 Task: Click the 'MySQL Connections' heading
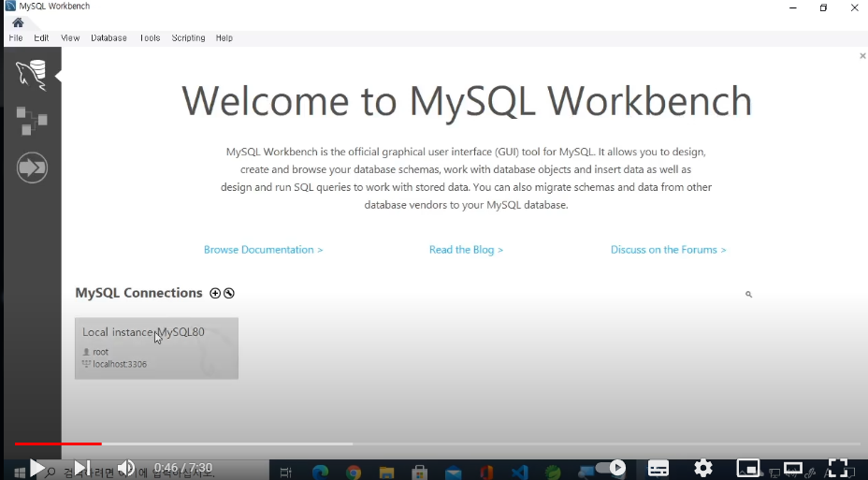pyautogui.click(x=139, y=293)
